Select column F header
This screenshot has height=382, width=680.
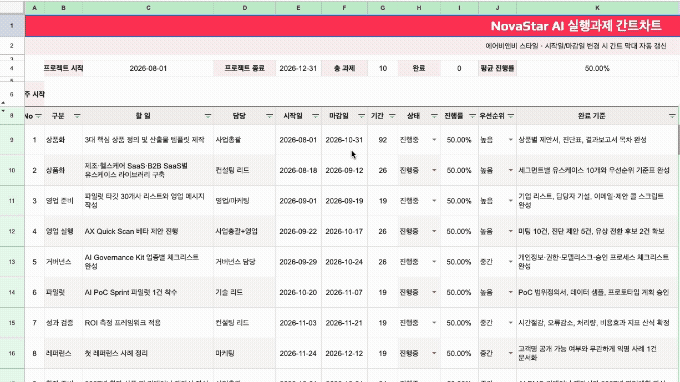(x=344, y=8)
